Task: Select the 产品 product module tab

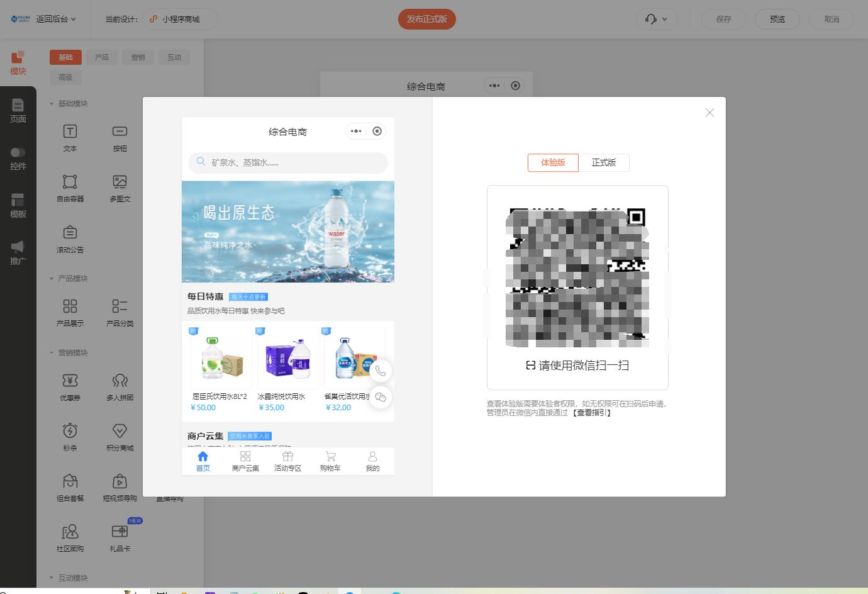Action: (102, 57)
